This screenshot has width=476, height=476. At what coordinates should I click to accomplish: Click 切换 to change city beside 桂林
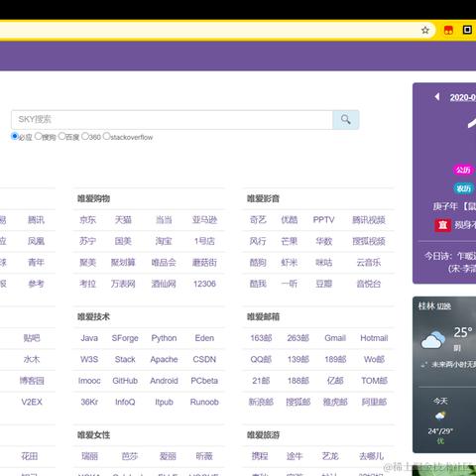[444, 306]
